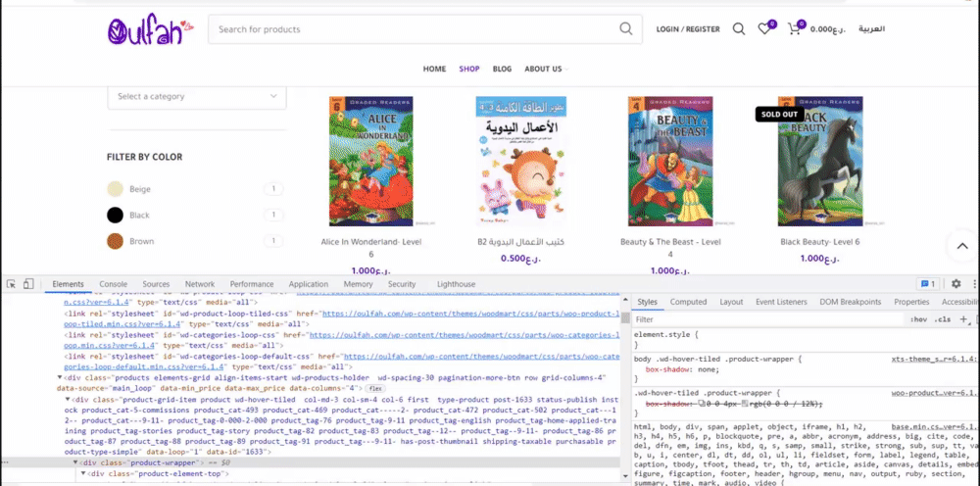Click the Alice In Wonderland book cover
This screenshot has width=980, height=486.
tap(371, 161)
